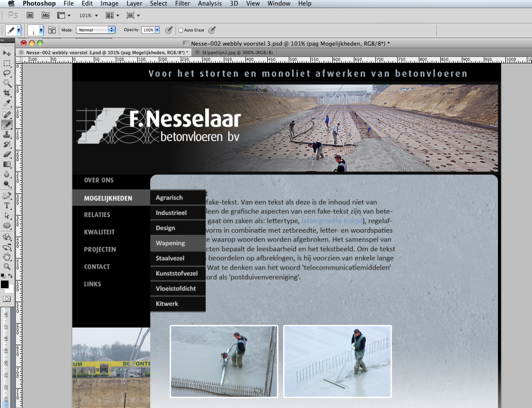Open the Apple menu
Screen dimensions: 532x408
tap(11, 3)
